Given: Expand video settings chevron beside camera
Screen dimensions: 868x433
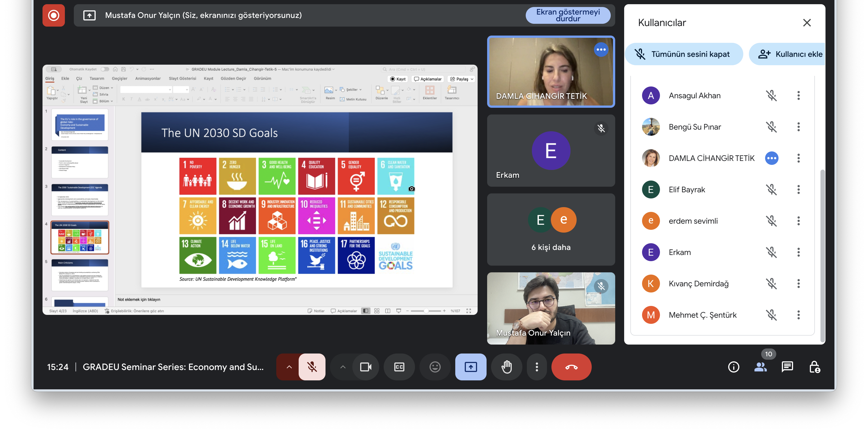Looking at the screenshot, I should coord(343,367).
